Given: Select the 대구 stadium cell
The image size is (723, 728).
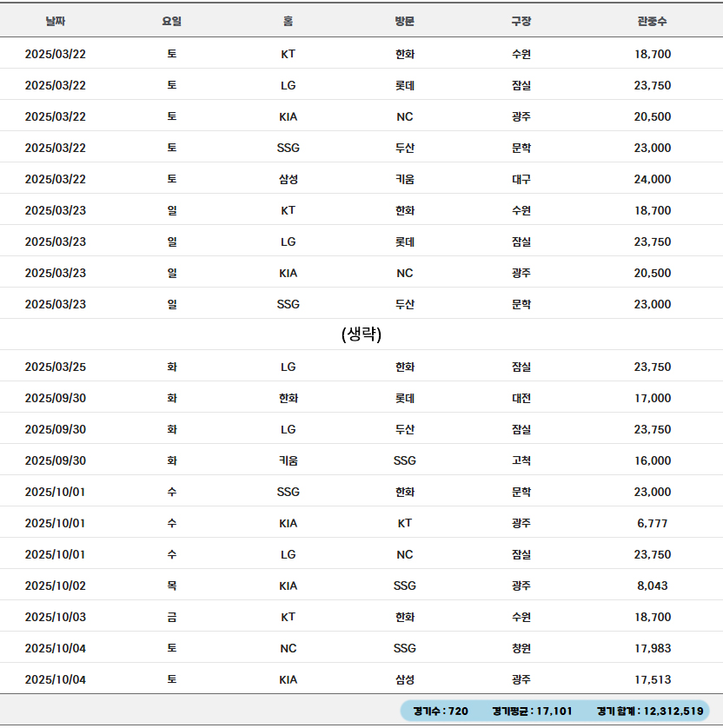Looking at the screenshot, I should click(x=521, y=179).
